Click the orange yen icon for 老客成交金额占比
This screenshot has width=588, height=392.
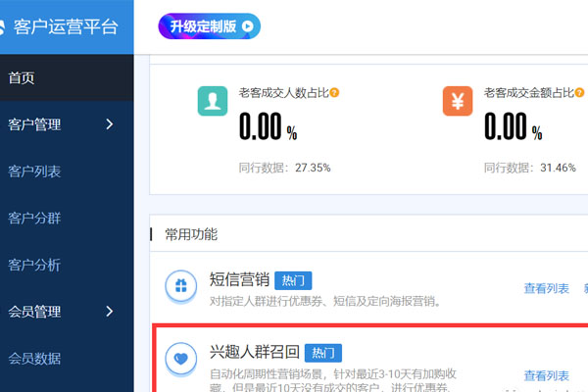[x=458, y=102]
